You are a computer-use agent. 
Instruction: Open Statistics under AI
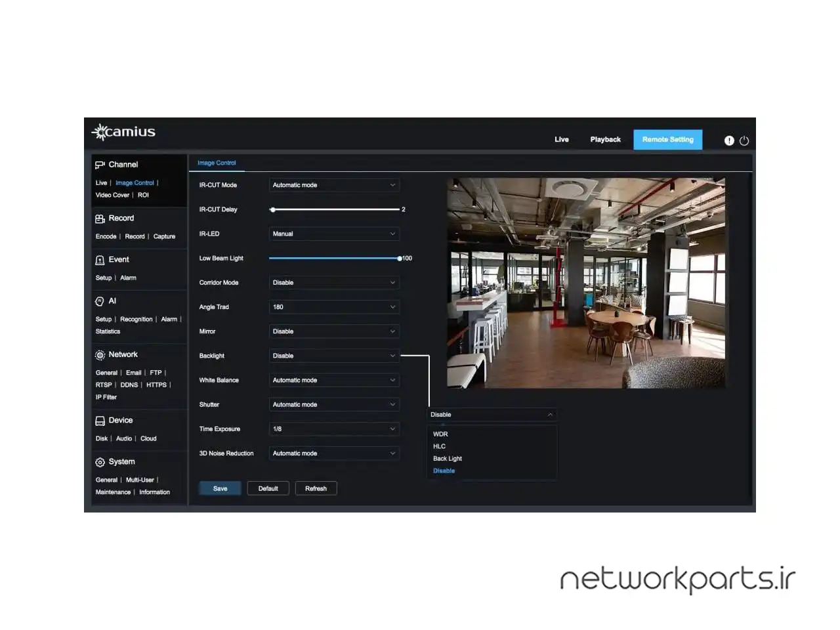108,332
